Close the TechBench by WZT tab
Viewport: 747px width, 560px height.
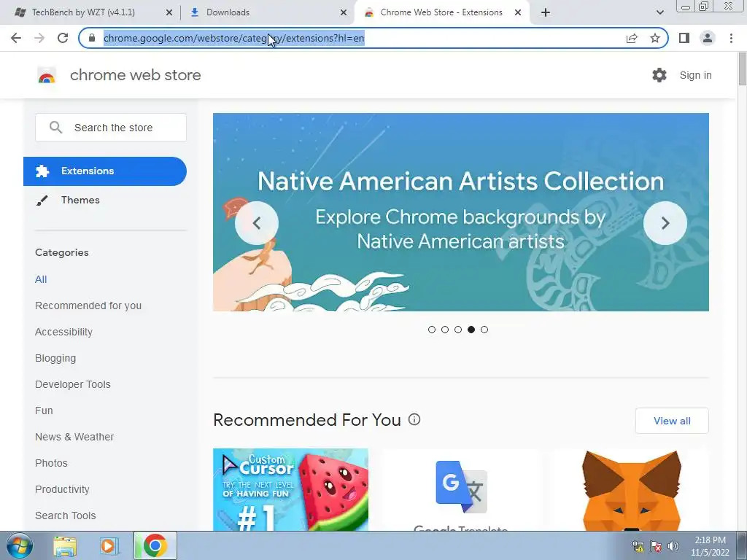(169, 13)
